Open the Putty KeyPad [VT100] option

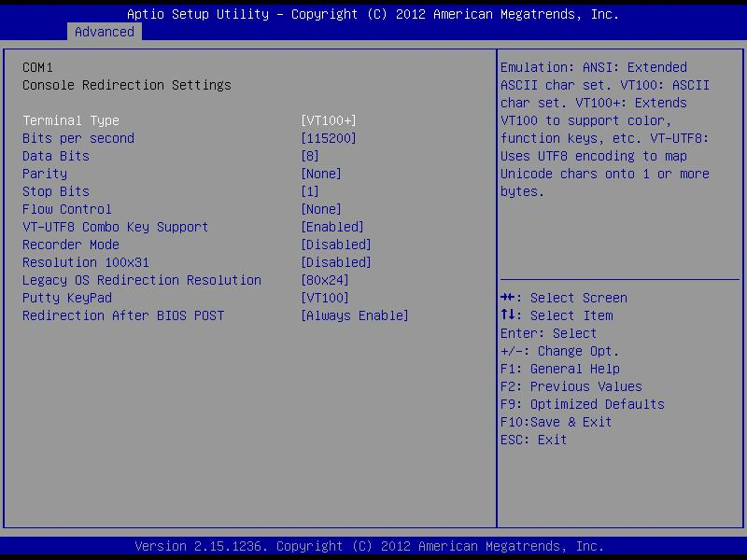324,298
